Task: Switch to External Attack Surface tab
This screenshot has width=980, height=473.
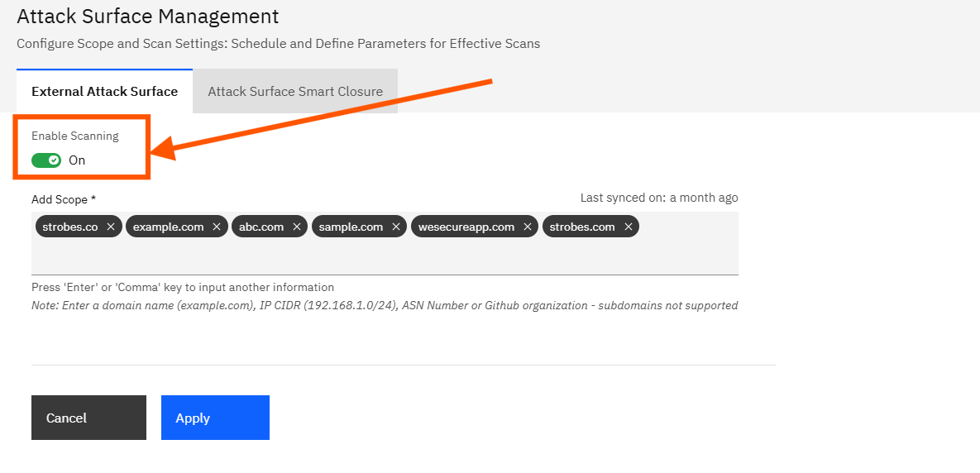Action: (104, 91)
